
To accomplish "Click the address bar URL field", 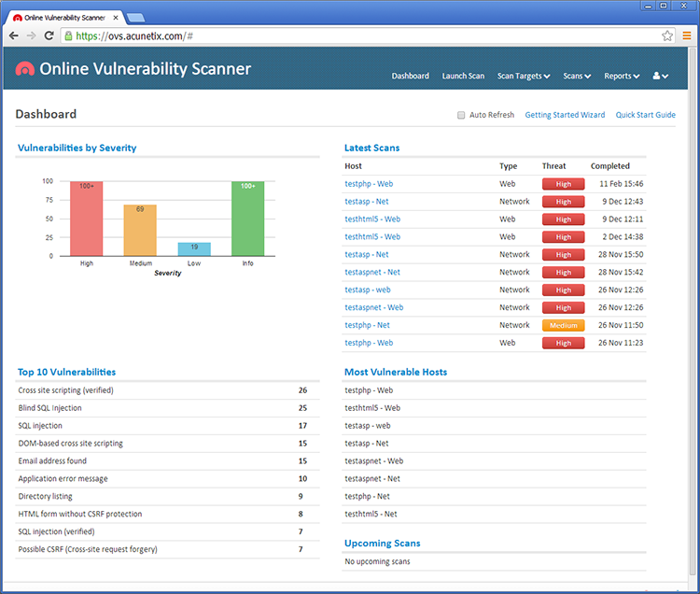I will (x=366, y=35).
